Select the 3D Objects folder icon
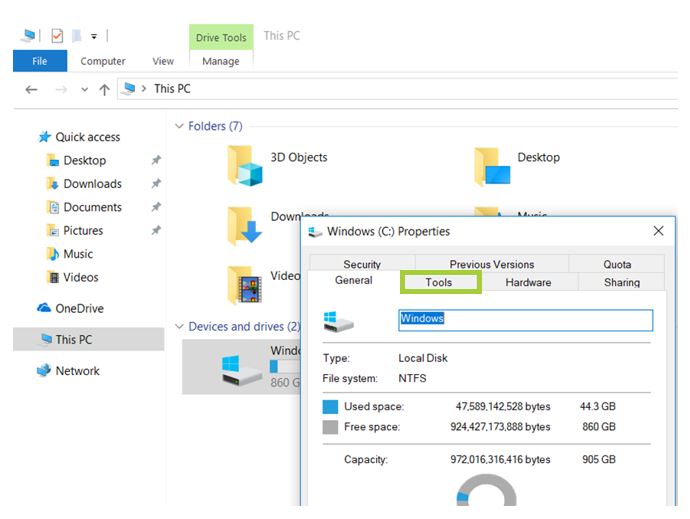Image resolution: width=690 pixels, height=519 pixels. pos(245,166)
